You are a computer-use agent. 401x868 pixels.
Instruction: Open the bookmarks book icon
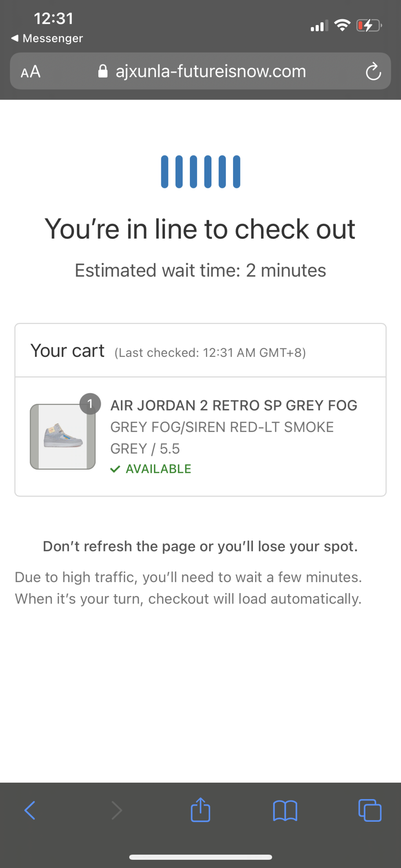(x=285, y=810)
